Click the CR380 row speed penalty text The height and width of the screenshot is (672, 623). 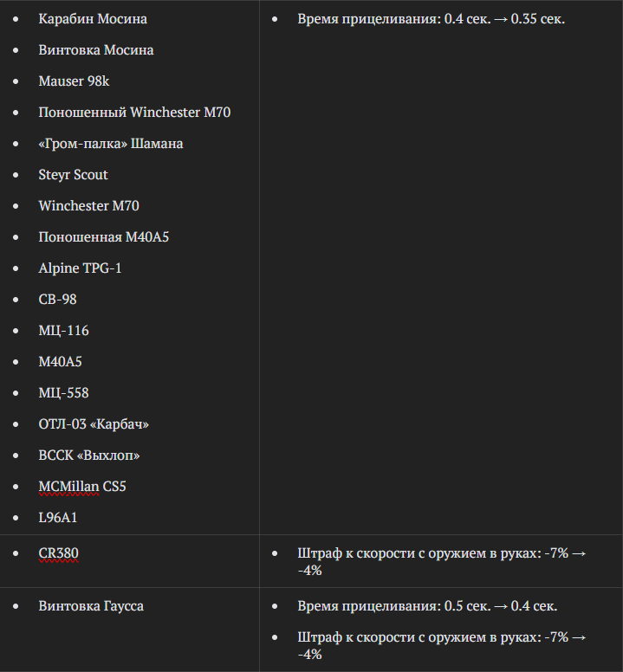[442, 562]
